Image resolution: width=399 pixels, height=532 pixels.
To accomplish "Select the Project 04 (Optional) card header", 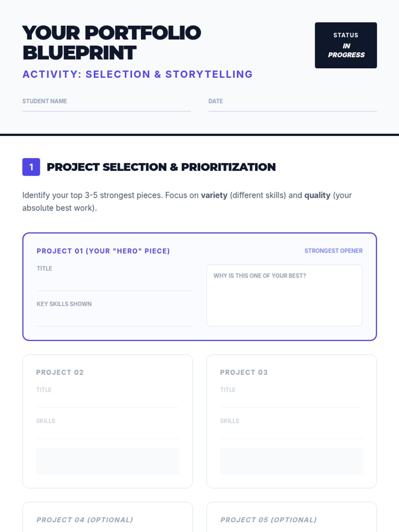I will point(85,520).
